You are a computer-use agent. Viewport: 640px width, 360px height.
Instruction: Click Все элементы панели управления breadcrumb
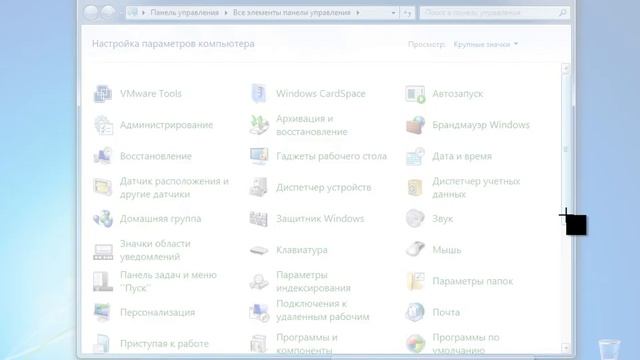click(x=291, y=13)
